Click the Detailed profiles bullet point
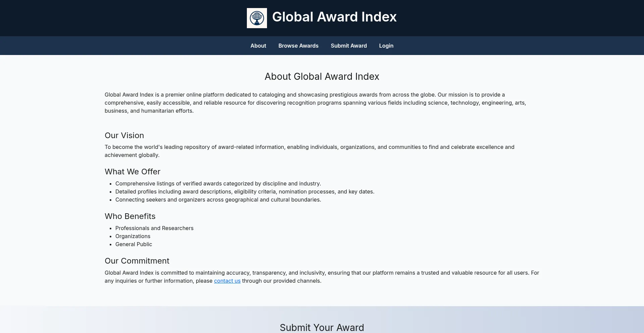 (245, 191)
